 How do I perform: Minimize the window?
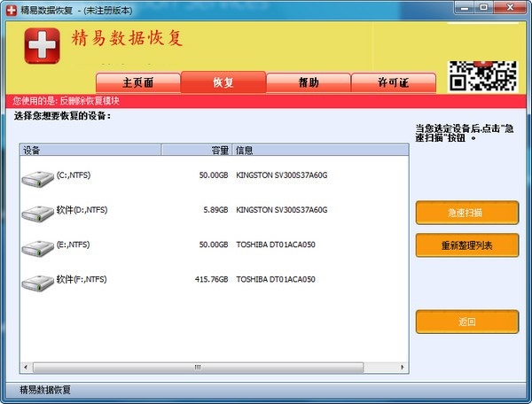pyautogui.click(x=465, y=8)
